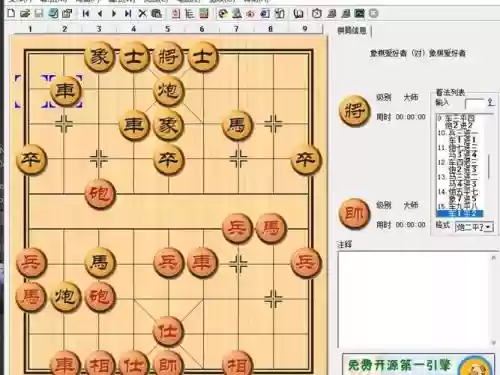The width and height of the screenshot is (500, 375).
Task: Select the highlighted last move in list
Action: pos(460,213)
